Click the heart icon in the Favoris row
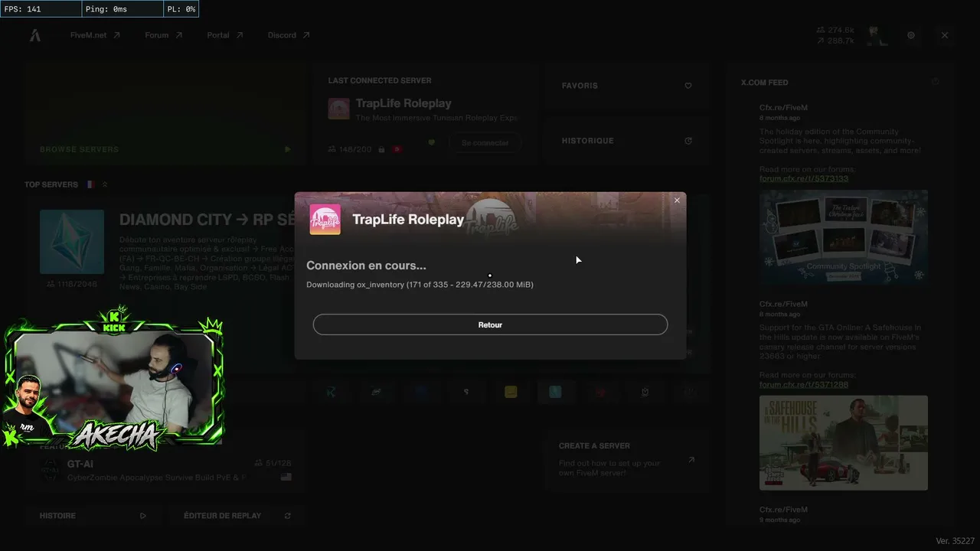Image resolution: width=980 pixels, height=551 pixels. coord(688,86)
